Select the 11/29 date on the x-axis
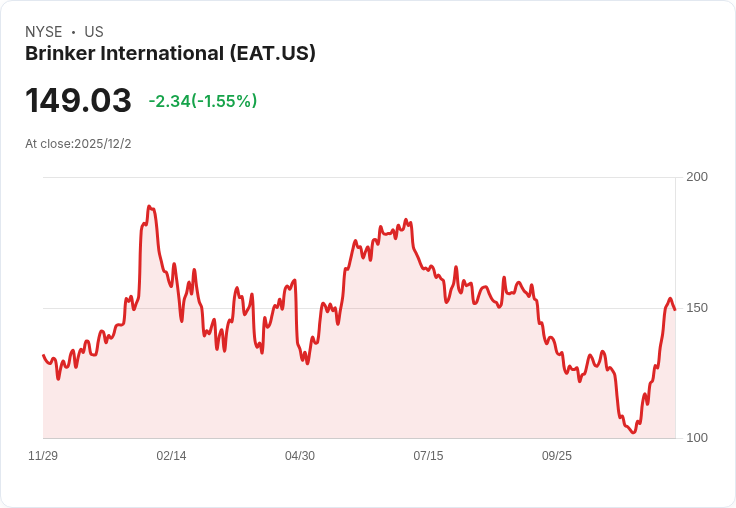Image resolution: width=736 pixels, height=508 pixels. pos(43,456)
